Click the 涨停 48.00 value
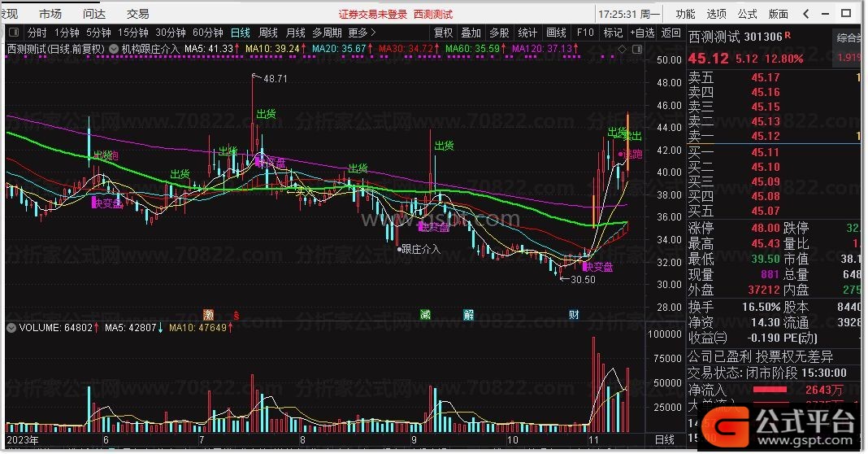 pyautogui.click(x=765, y=228)
